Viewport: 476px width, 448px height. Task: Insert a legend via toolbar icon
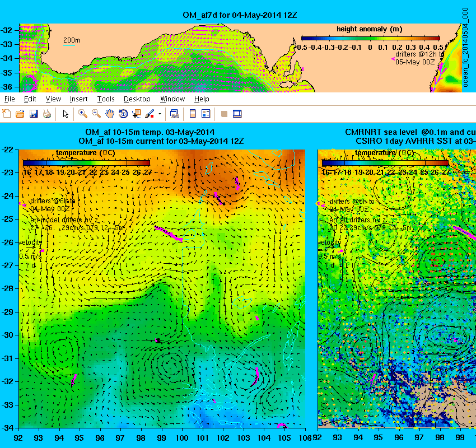tap(206, 114)
